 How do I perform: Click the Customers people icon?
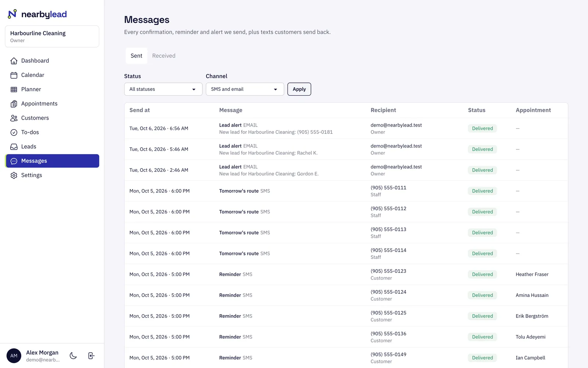coord(14,118)
